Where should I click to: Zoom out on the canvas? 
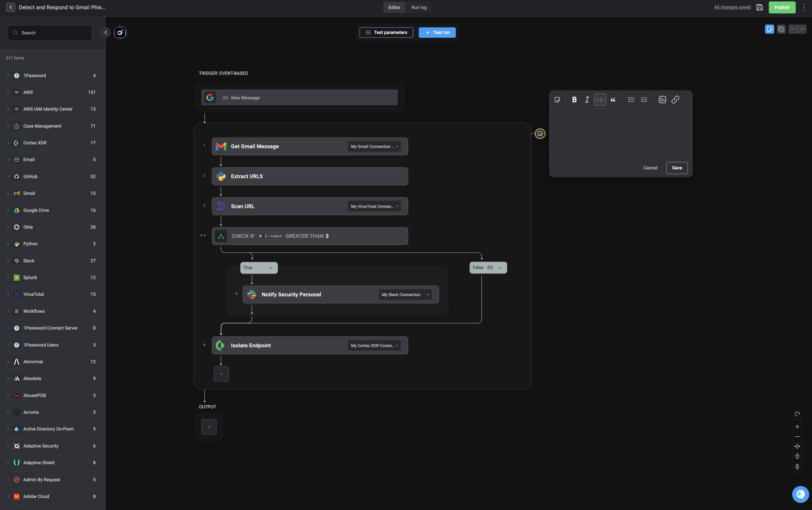pyautogui.click(x=797, y=437)
